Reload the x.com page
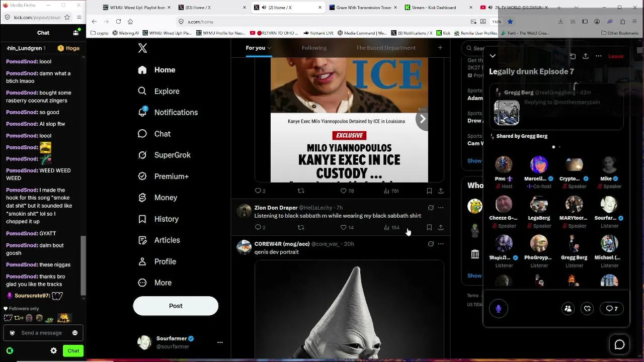The height and width of the screenshot is (362, 644). point(118,22)
